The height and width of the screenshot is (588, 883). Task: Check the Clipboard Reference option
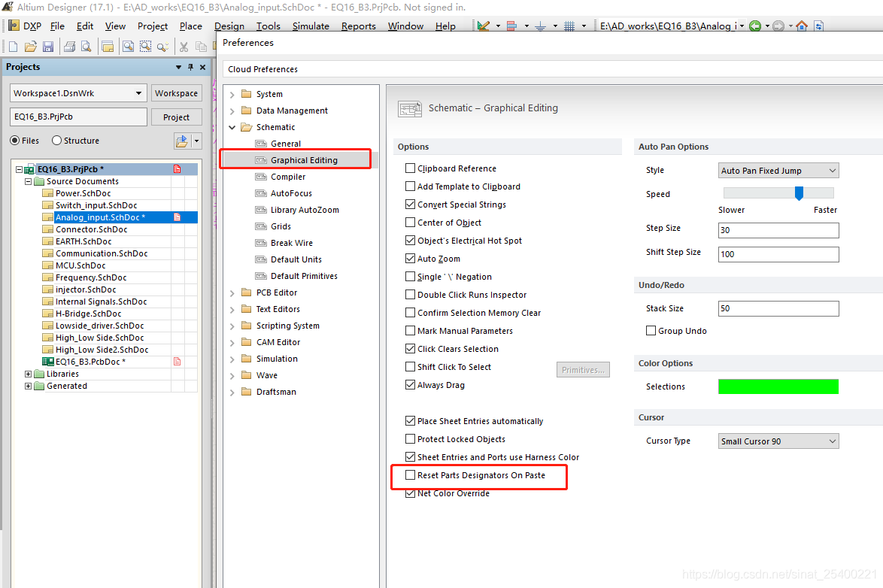click(411, 168)
